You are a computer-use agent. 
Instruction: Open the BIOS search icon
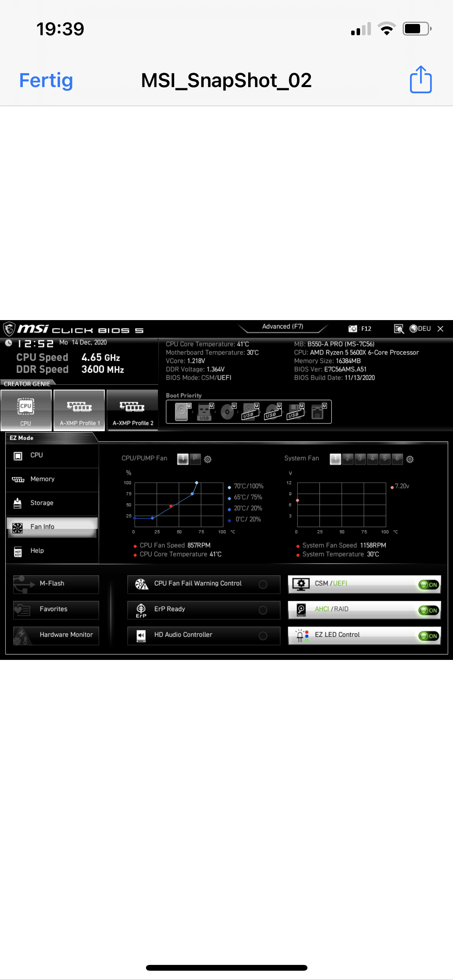point(399,329)
